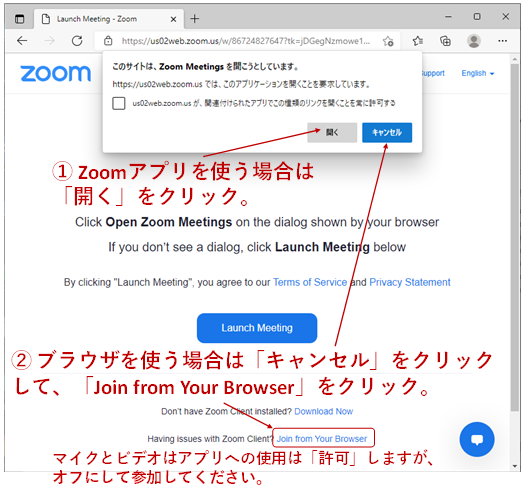Viewport: 525px width, 500px height.
Task: Click the user profile avatar
Action: point(474,41)
